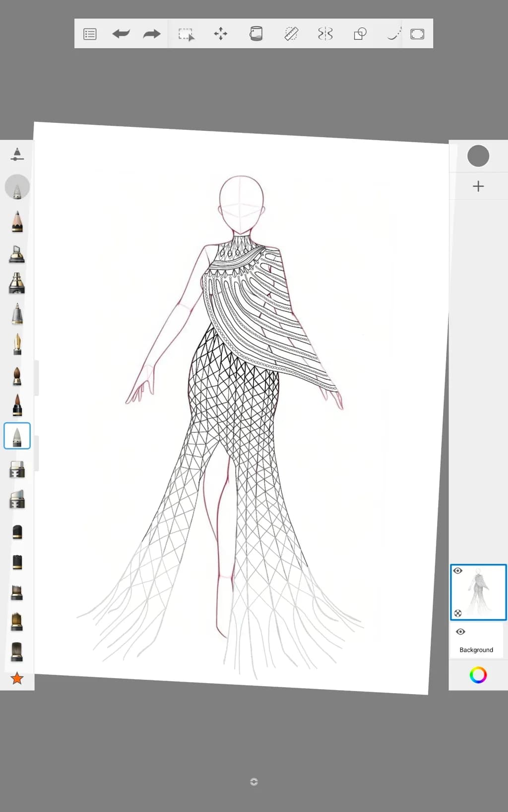The height and width of the screenshot is (812, 508).
Task: Select the dress sketch layer thumbnail
Action: 478,592
